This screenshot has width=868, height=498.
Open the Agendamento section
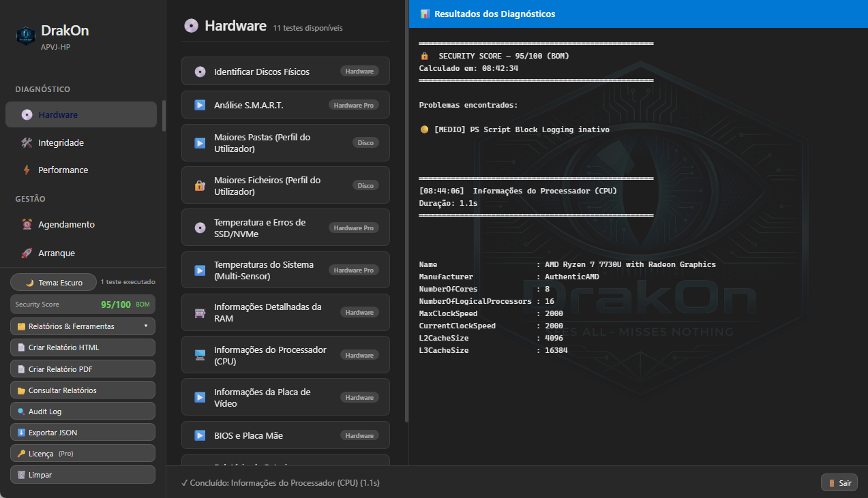coord(81,224)
